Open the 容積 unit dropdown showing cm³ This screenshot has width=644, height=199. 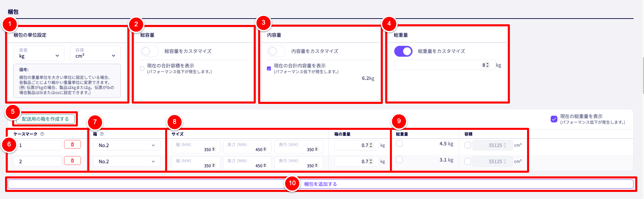coord(95,53)
